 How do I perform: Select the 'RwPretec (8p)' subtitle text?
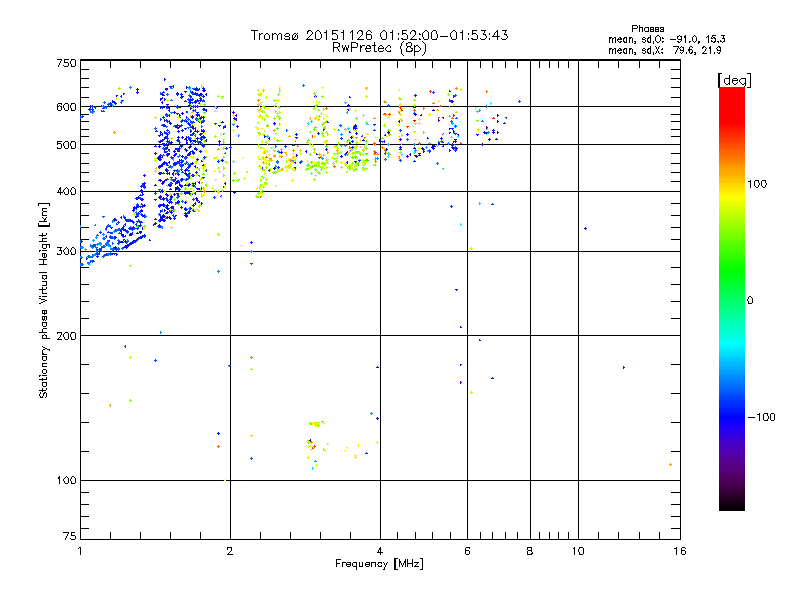(x=379, y=48)
